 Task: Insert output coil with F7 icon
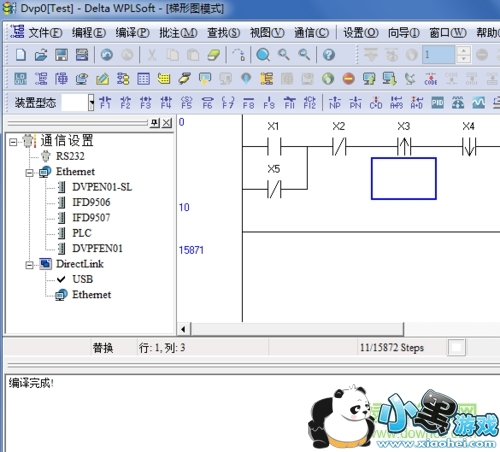(x=228, y=103)
